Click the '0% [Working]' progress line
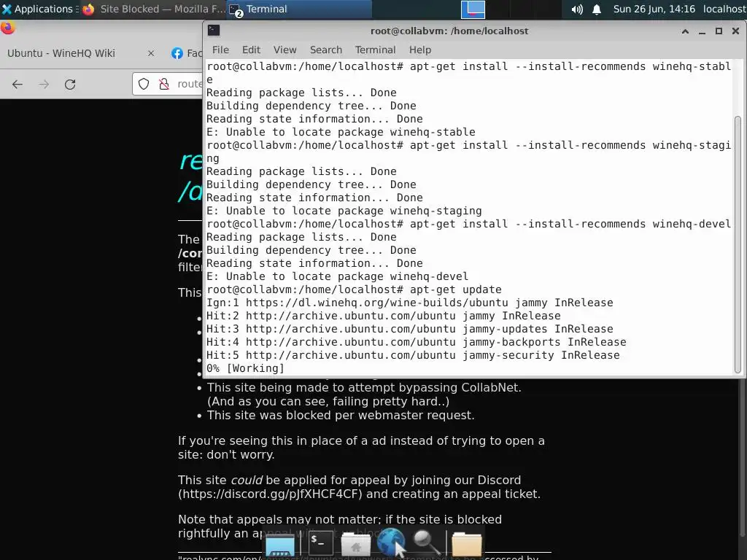The image size is (747, 560). coord(245,368)
